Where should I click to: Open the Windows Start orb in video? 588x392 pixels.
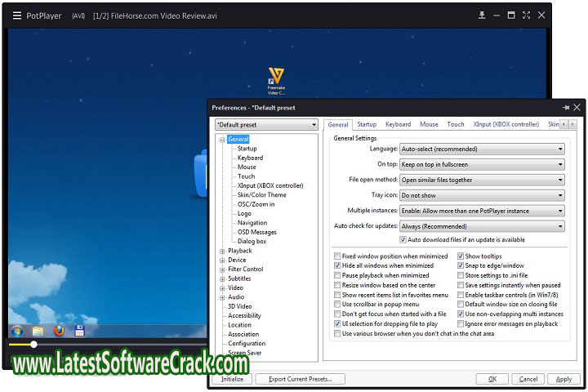(x=16, y=331)
